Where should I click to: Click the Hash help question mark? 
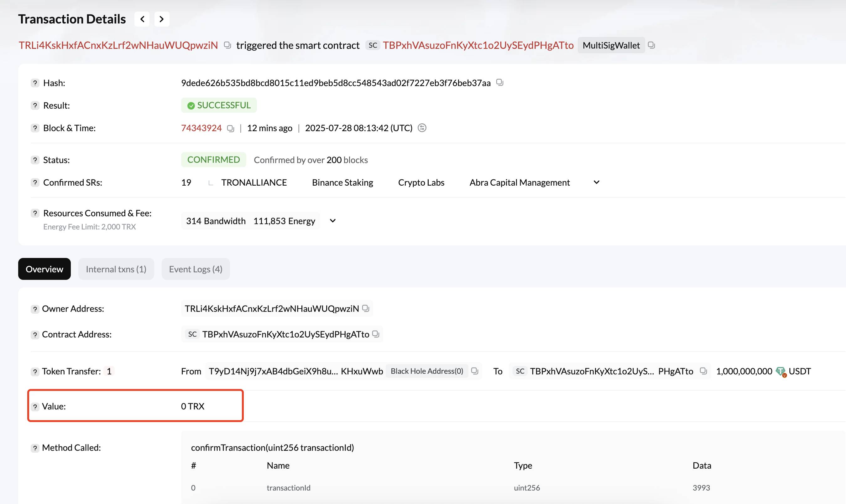point(35,83)
